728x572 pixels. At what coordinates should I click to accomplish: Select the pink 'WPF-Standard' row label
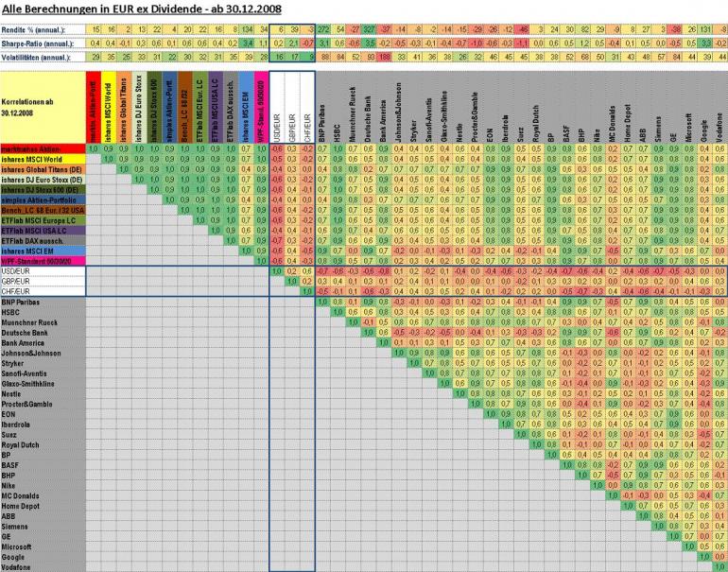(43, 261)
